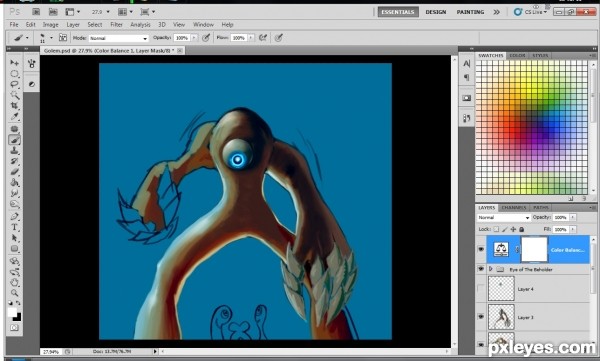Select the Lasso tool
The image size is (600, 361).
(x=15, y=84)
